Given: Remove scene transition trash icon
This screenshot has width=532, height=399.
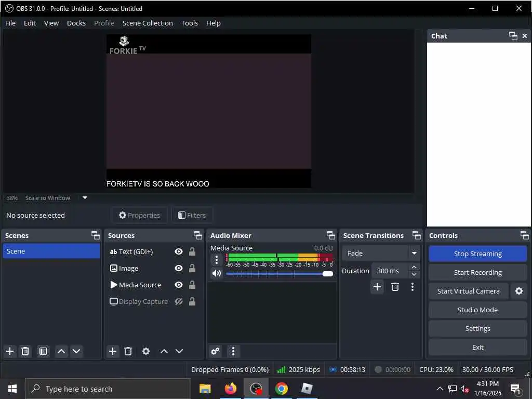Looking at the screenshot, I should pos(395,287).
